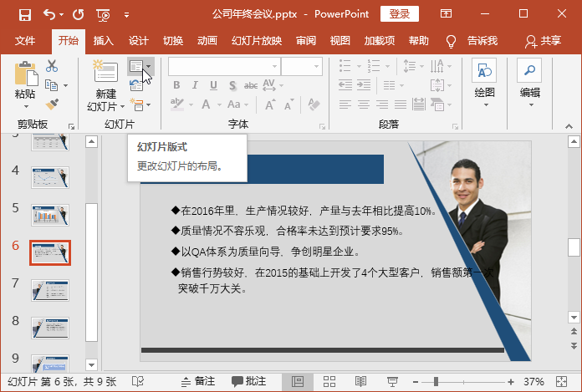This screenshot has height=392, width=582.
Task: Pick text highlight color
Action: point(177,104)
